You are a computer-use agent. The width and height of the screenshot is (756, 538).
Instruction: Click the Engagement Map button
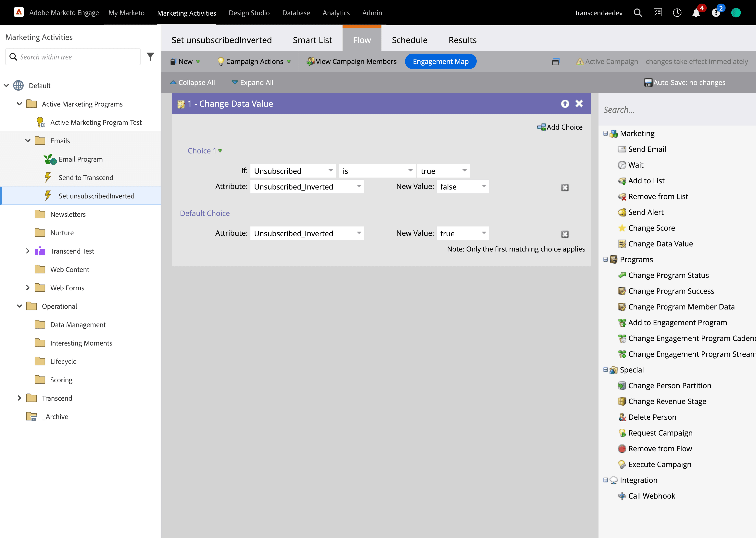(x=440, y=62)
